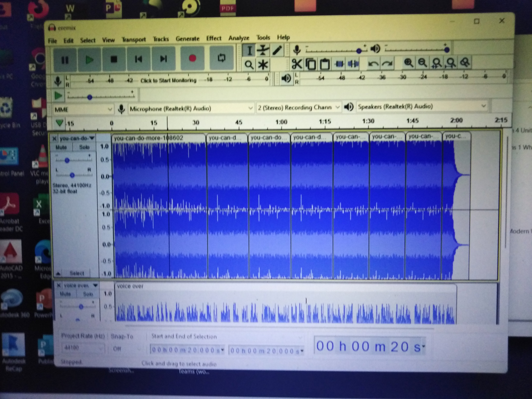This screenshot has height=399, width=532.
Task: Start playback with the large Play button
Action: [x=90, y=60]
